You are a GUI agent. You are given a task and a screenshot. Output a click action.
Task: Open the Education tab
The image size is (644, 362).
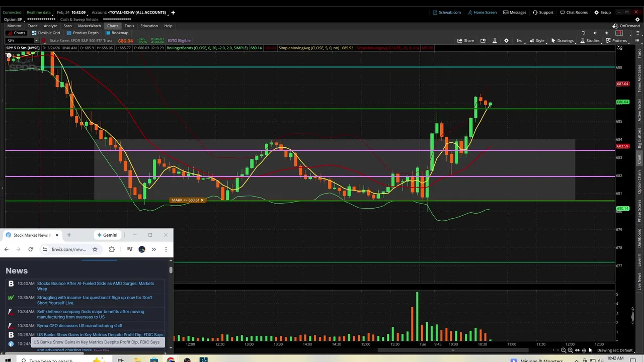coord(149,26)
